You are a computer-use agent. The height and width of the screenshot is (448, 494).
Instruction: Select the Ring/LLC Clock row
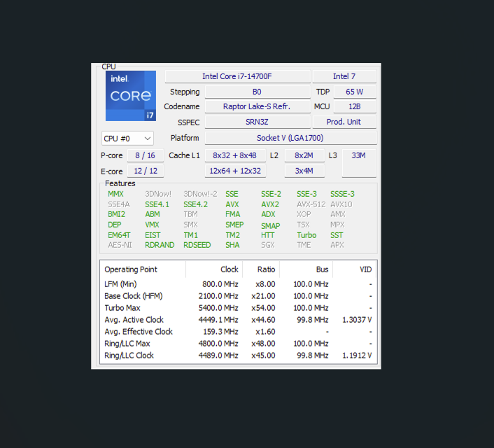click(x=239, y=356)
